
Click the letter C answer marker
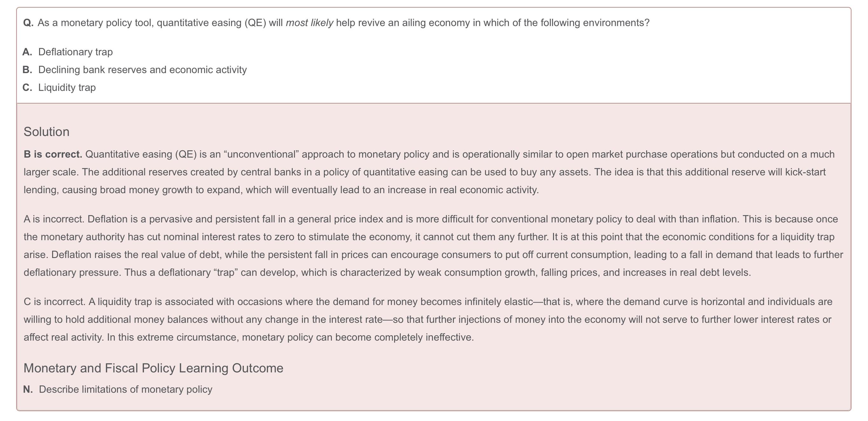27,88
